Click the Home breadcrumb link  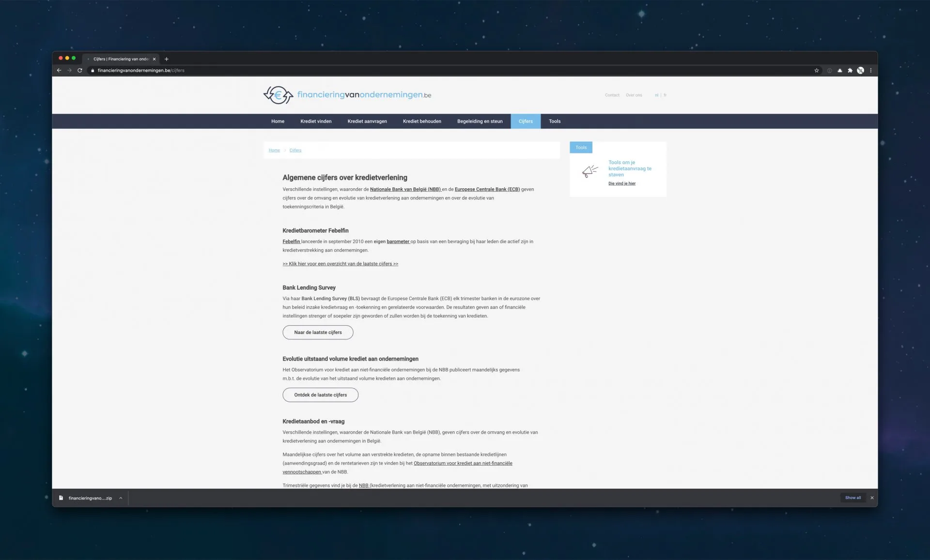pos(274,151)
